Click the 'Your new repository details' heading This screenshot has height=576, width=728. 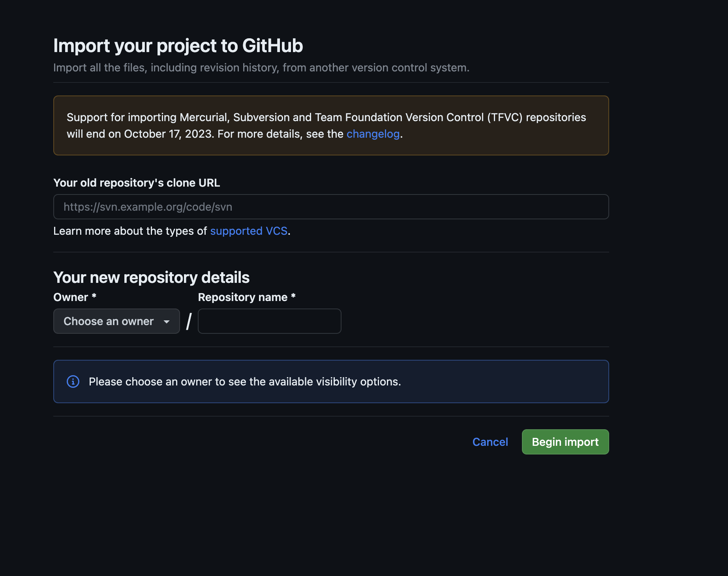point(151,277)
